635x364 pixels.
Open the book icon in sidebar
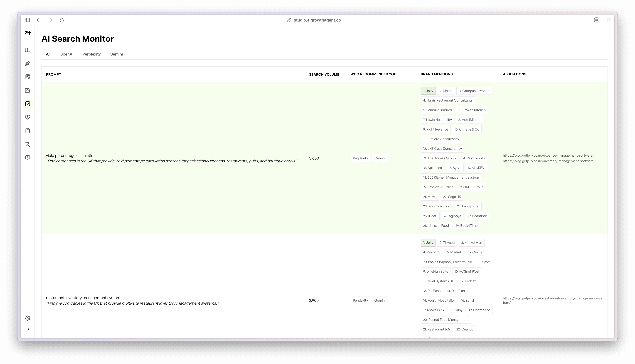[x=28, y=50]
